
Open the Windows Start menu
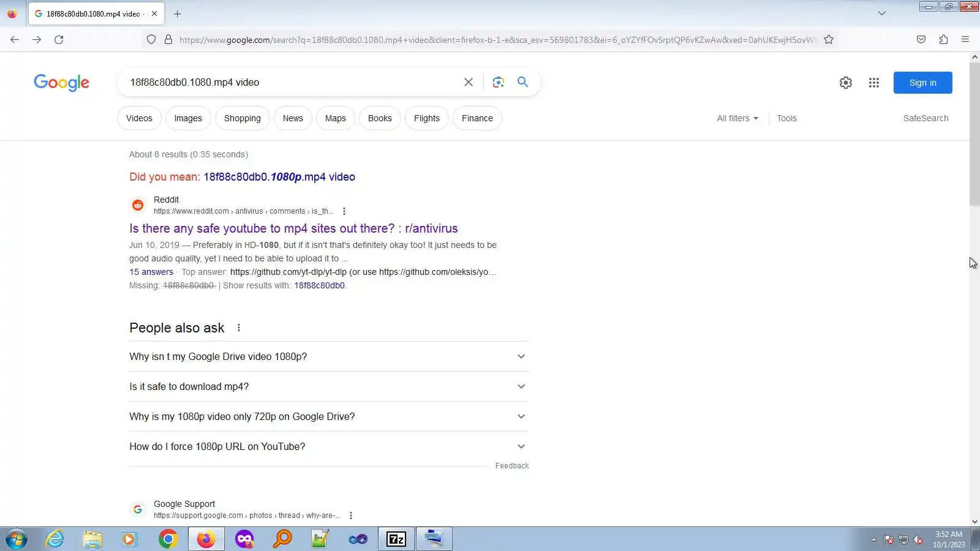tap(17, 539)
